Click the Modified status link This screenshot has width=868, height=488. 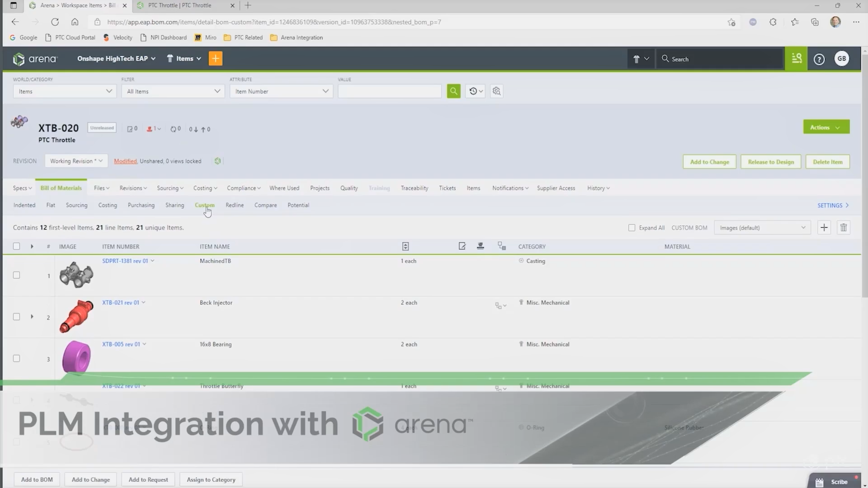125,161
